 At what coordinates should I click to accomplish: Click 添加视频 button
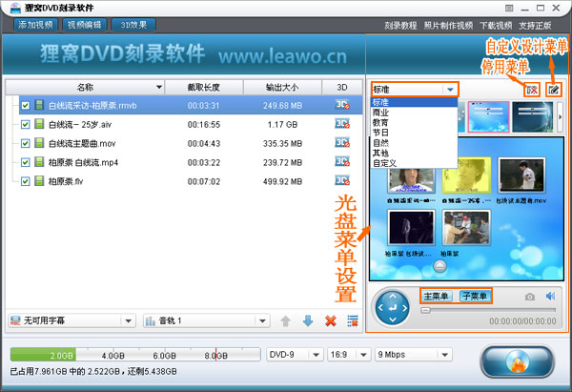(36, 25)
